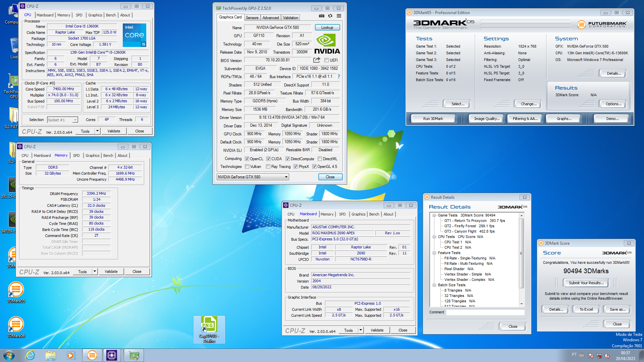The width and height of the screenshot is (644, 362).
Task: Open the Windows Start menu
Action: [x=9, y=355]
